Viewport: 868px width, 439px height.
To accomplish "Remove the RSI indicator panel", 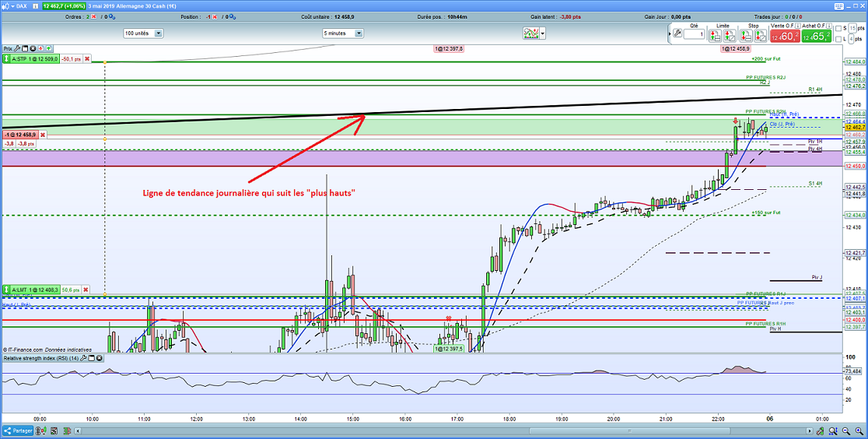I will [x=99, y=359].
